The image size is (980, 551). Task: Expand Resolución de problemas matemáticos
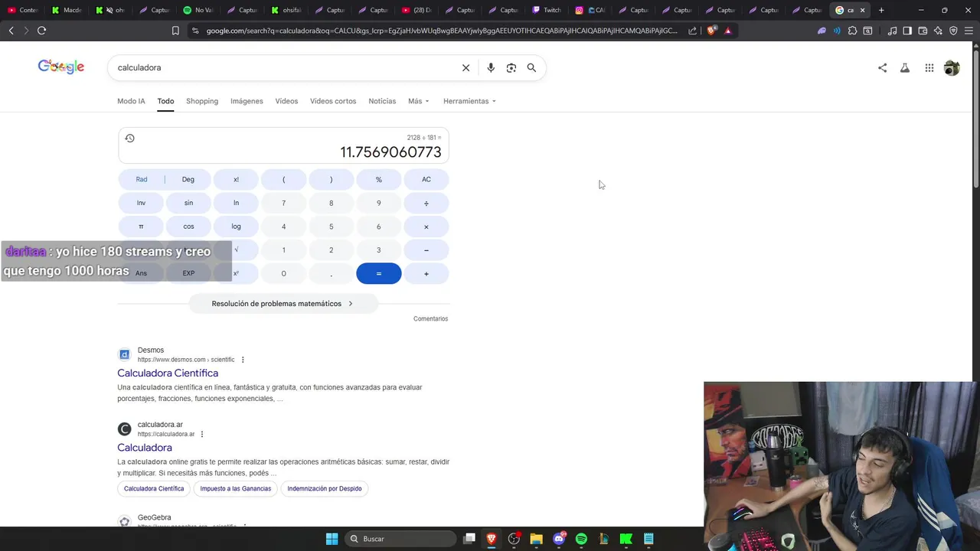pos(283,304)
